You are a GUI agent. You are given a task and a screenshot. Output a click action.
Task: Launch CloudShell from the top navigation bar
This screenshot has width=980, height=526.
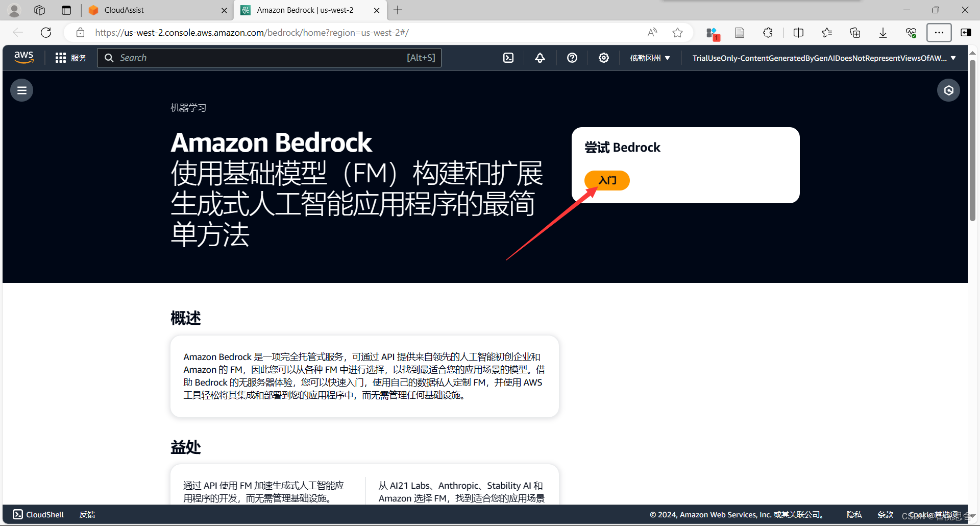[x=508, y=58]
